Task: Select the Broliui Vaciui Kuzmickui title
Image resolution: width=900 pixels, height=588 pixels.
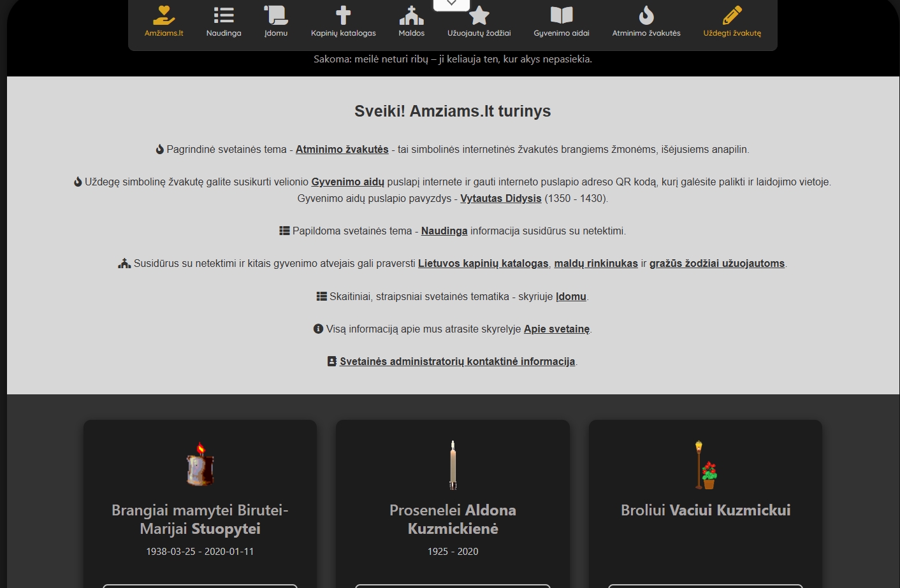Action: tap(706, 510)
